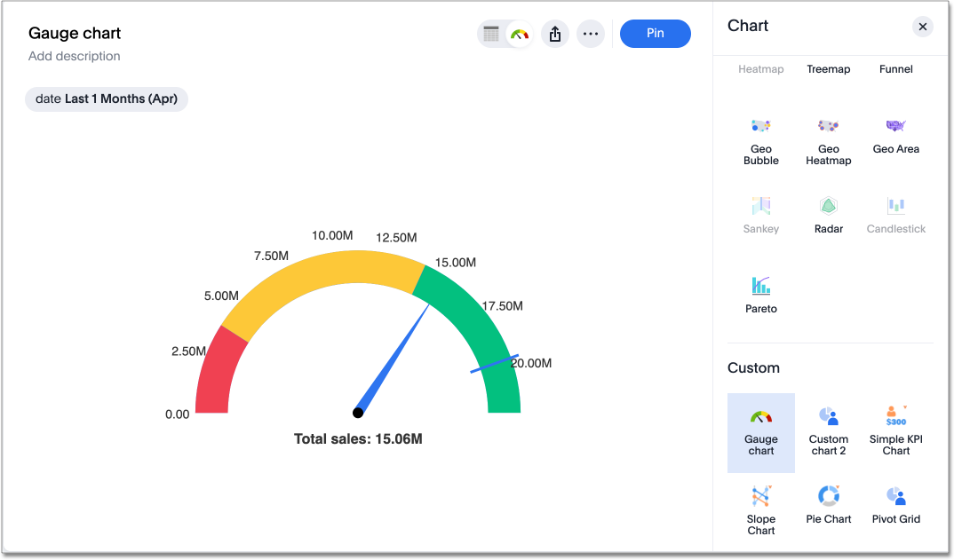Choose the Geo Heatmap chart type

pos(828,138)
